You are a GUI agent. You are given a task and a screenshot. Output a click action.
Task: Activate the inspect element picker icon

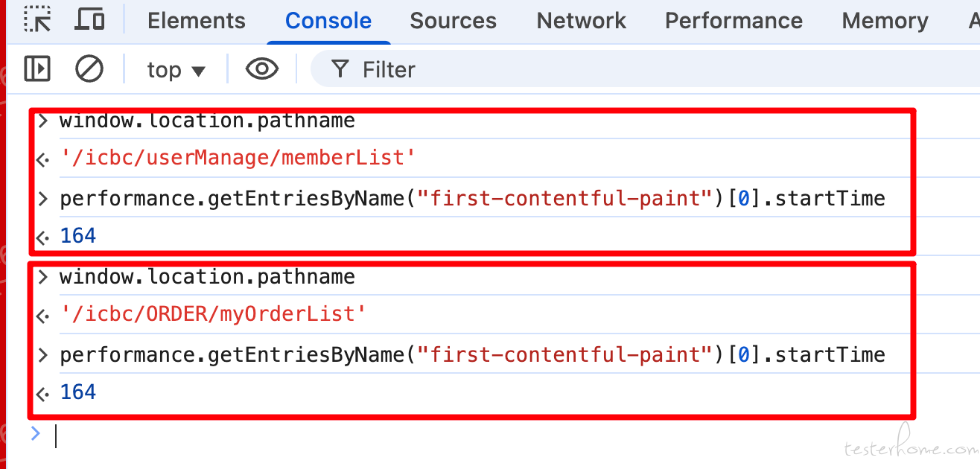(37, 20)
